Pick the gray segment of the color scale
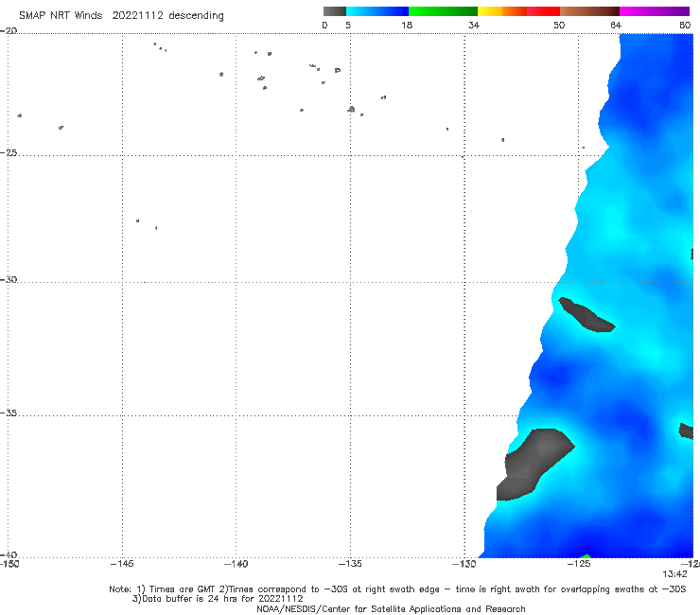Screen dimensions: 700x615 (x=334, y=11)
